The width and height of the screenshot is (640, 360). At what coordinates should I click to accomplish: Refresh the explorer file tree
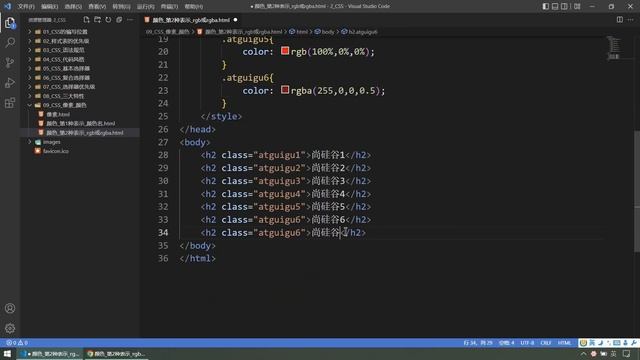click(108, 20)
